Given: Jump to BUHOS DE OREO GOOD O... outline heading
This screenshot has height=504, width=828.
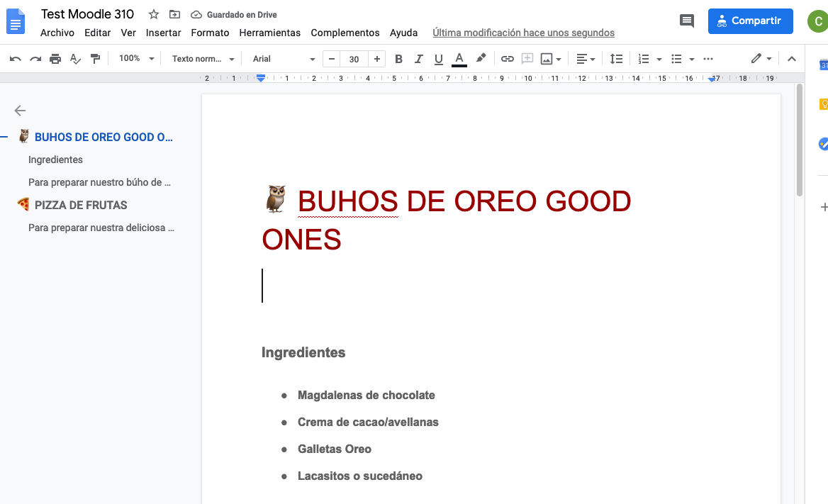Looking at the screenshot, I should click(x=103, y=138).
